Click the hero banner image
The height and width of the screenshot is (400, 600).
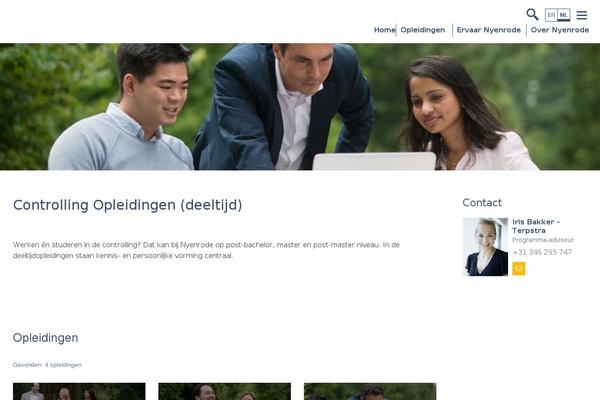point(300,106)
